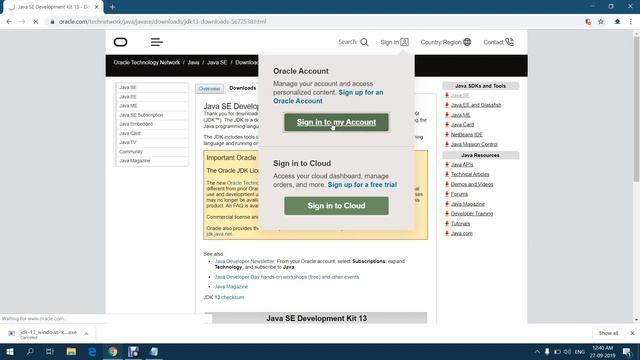This screenshot has width=640, height=360.
Task: Switch to the Downloads tab
Action: coord(242,88)
